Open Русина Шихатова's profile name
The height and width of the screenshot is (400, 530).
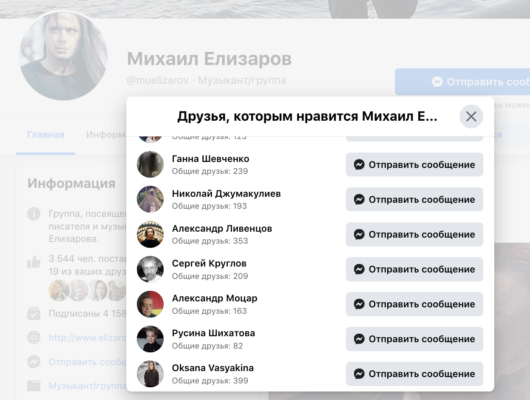[x=213, y=333]
